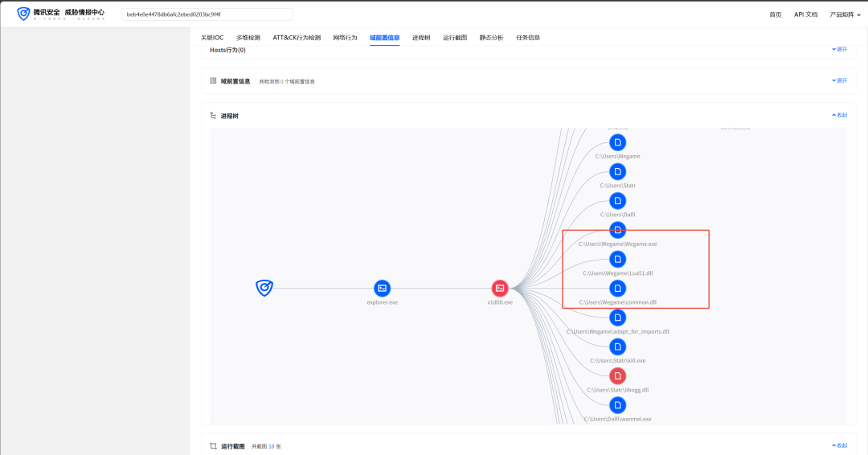Switch to the 关联IOC tab
Screen dimensions: 868x455
212,38
